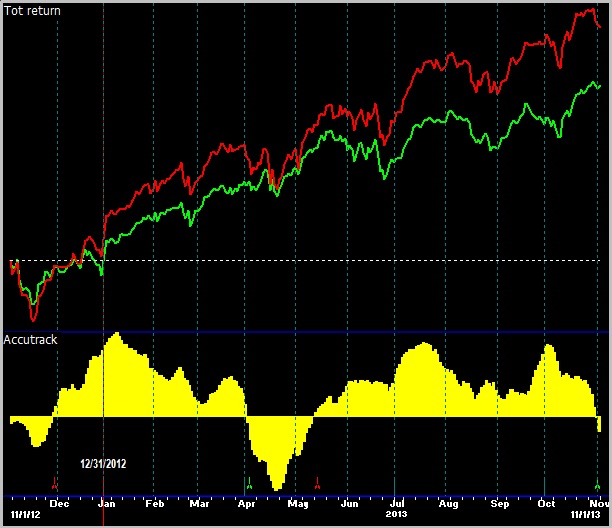Click the 11/1/13 end date label
The image size is (612, 528).
pos(585,516)
